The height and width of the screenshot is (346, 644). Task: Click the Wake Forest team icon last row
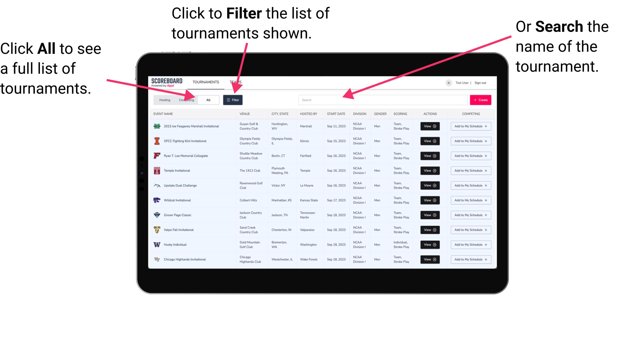(156, 259)
